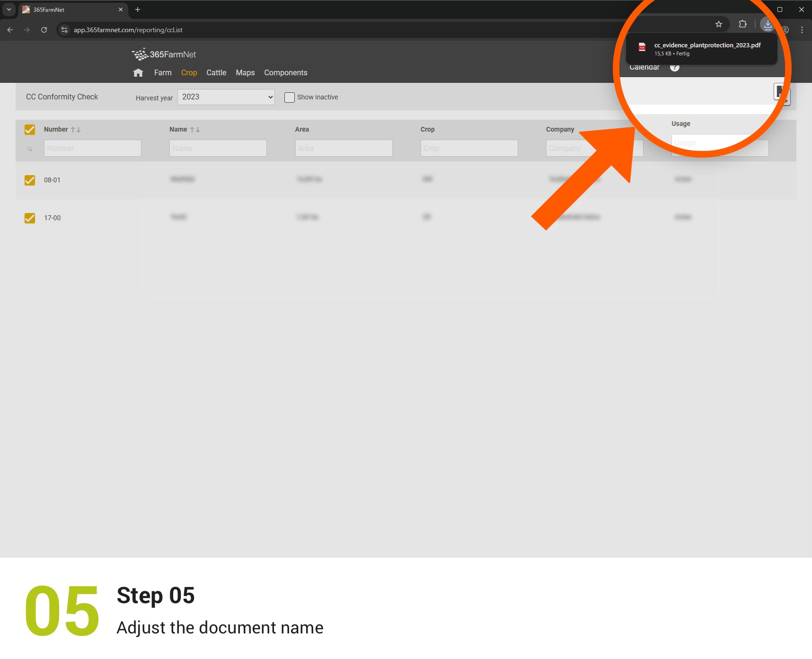Image resolution: width=812 pixels, height=659 pixels.
Task: Sort the table by Name column arrows
Action: pos(195,130)
